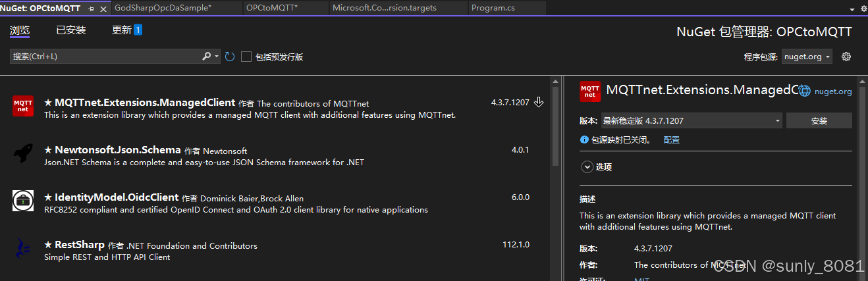This screenshot has width=868, height=281.
Task: Open the nuget.org link in details
Action: 833,91
